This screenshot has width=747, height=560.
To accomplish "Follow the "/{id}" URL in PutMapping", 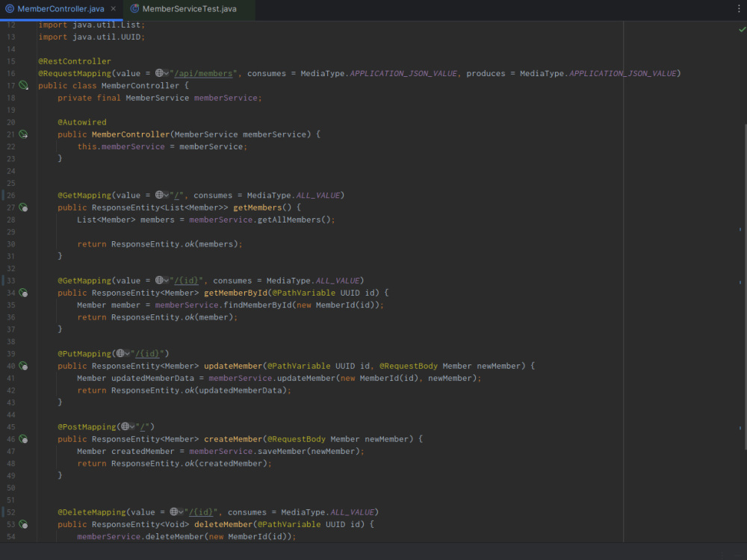I will [x=147, y=354].
